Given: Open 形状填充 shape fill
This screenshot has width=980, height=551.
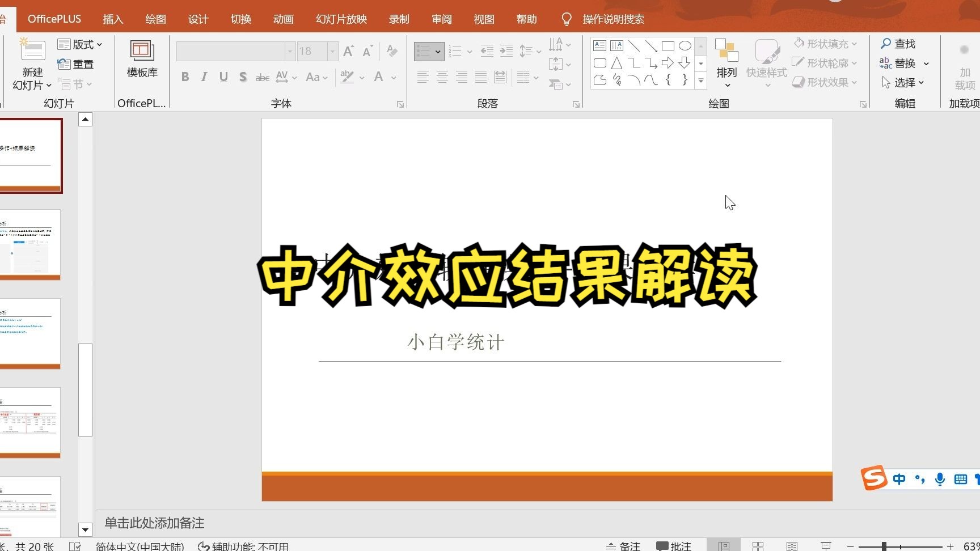Looking at the screenshot, I should pos(825,44).
